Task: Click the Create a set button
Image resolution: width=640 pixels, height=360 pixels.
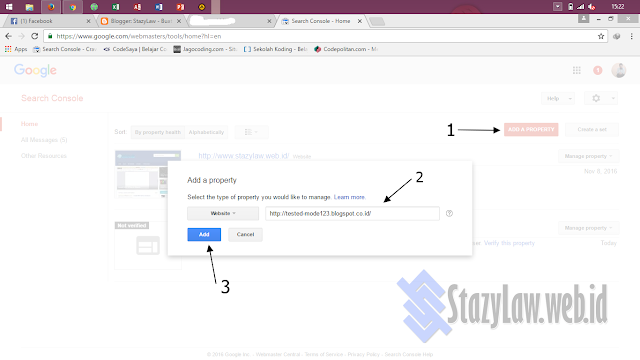Action: click(x=592, y=129)
